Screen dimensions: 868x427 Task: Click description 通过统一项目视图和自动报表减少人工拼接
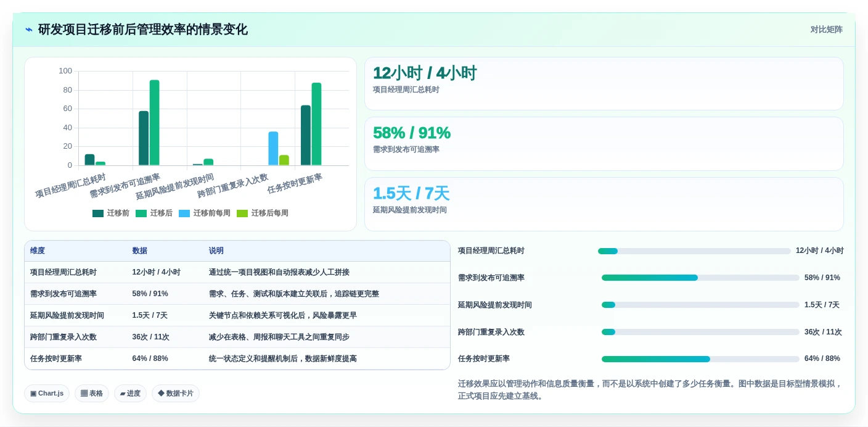tap(279, 273)
